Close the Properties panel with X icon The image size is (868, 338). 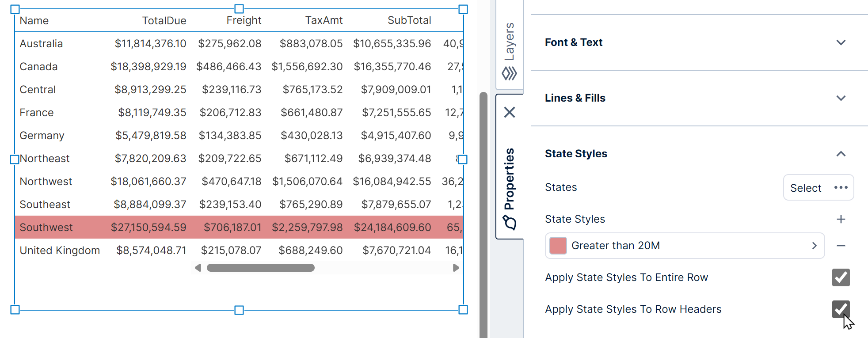coord(510,112)
